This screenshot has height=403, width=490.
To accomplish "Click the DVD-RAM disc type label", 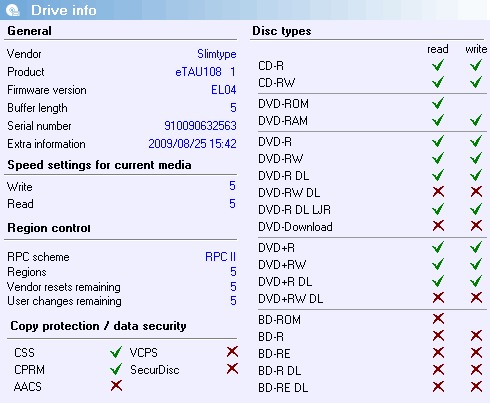I will click(283, 121).
